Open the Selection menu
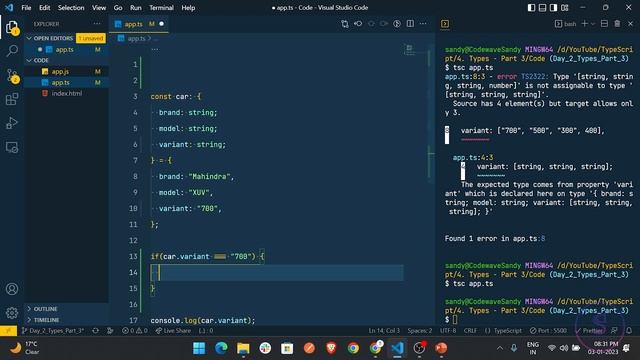Image resolution: width=640 pixels, height=360 pixels. 71,8
